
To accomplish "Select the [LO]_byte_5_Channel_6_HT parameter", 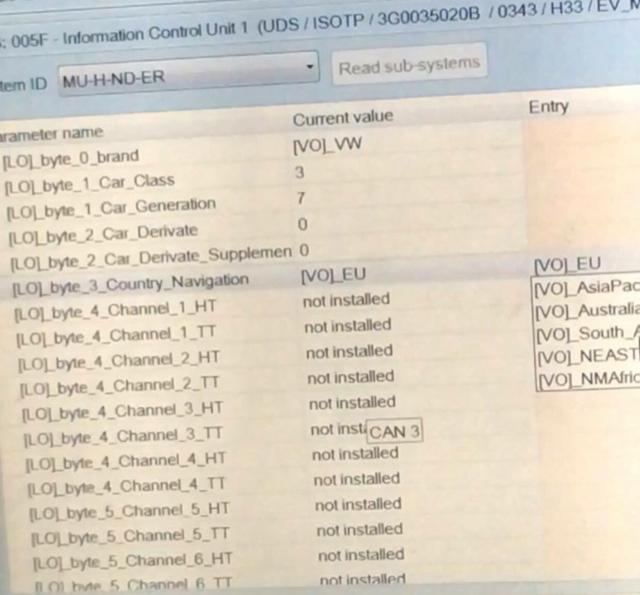I will [x=133, y=563].
